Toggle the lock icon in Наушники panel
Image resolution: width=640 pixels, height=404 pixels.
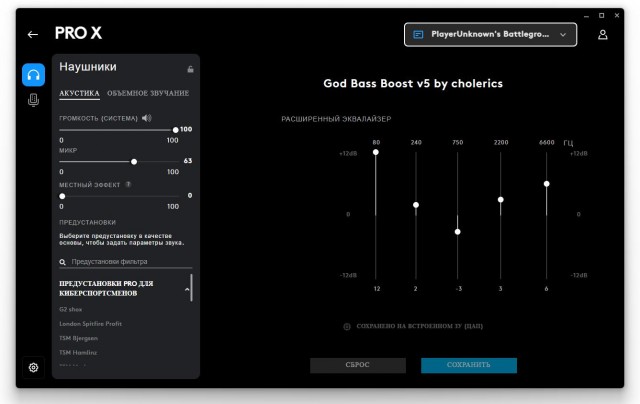(190, 69)
